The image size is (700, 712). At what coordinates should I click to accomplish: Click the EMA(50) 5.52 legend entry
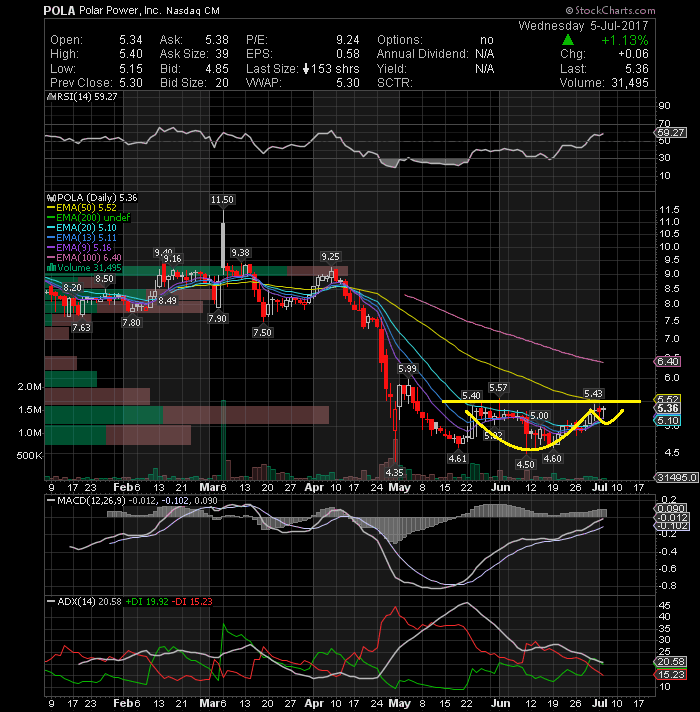coord(82,208)
